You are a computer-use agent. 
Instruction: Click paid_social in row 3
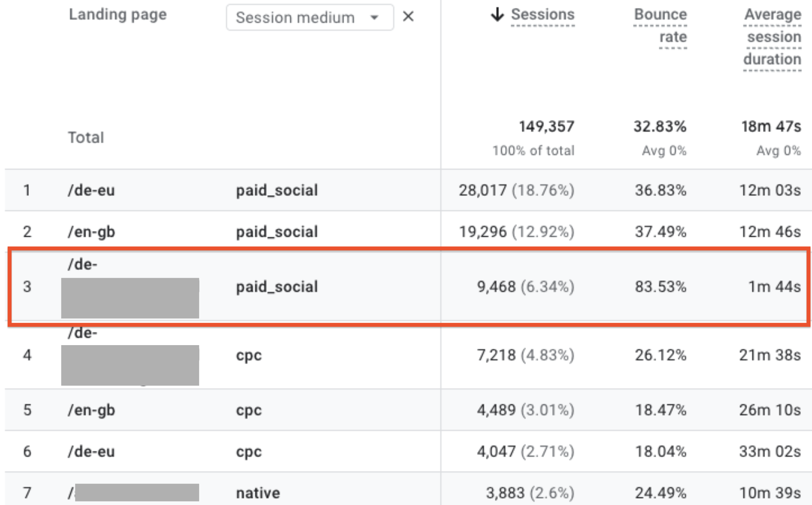(277, 287)
